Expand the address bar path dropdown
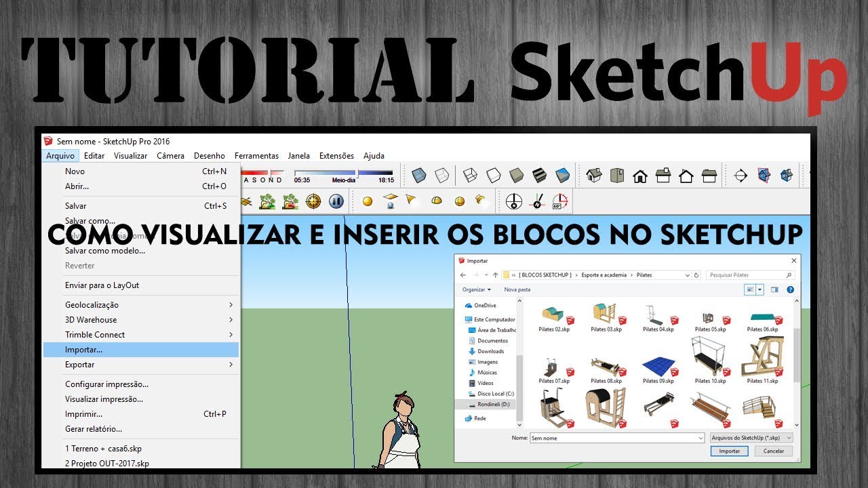This screenshot has width=868, height=488. point(686,275)
